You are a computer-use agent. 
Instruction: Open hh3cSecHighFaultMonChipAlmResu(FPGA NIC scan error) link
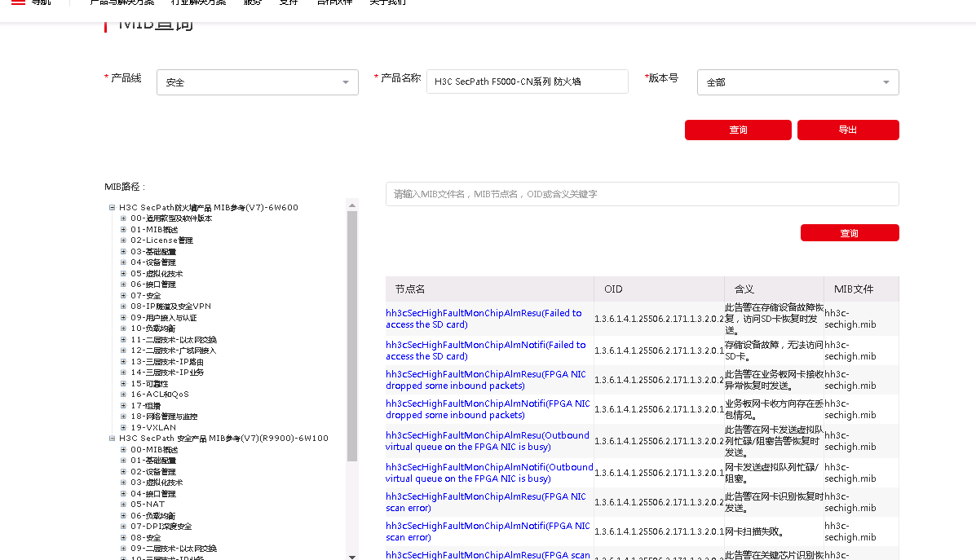click(485, 501)
